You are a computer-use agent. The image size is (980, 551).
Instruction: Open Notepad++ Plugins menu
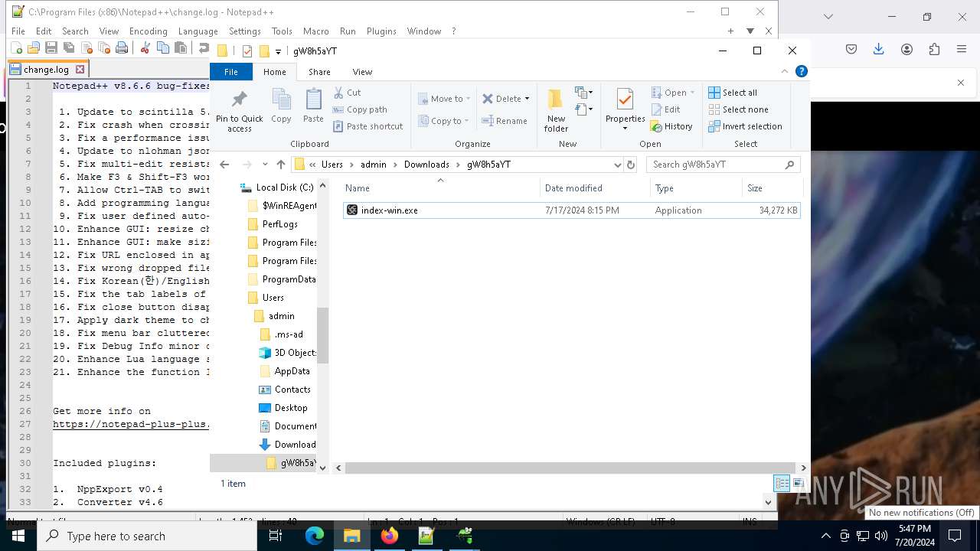(381, 31)
